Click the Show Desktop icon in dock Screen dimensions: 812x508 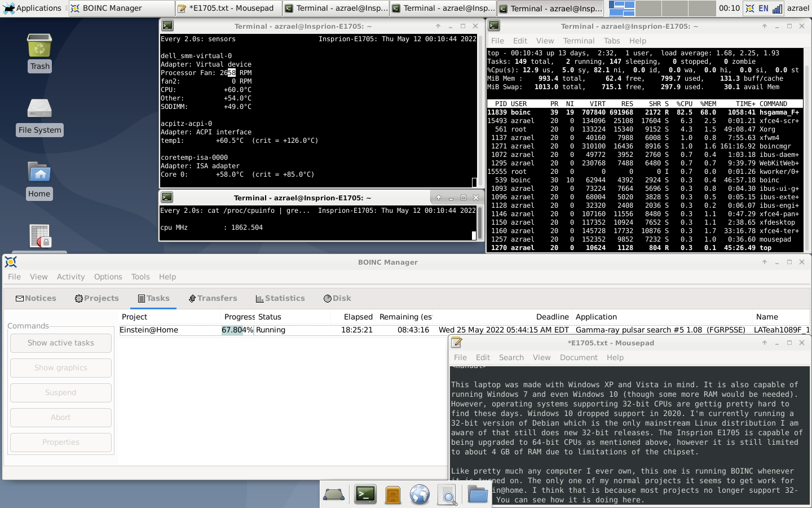(x=334, y=495)
